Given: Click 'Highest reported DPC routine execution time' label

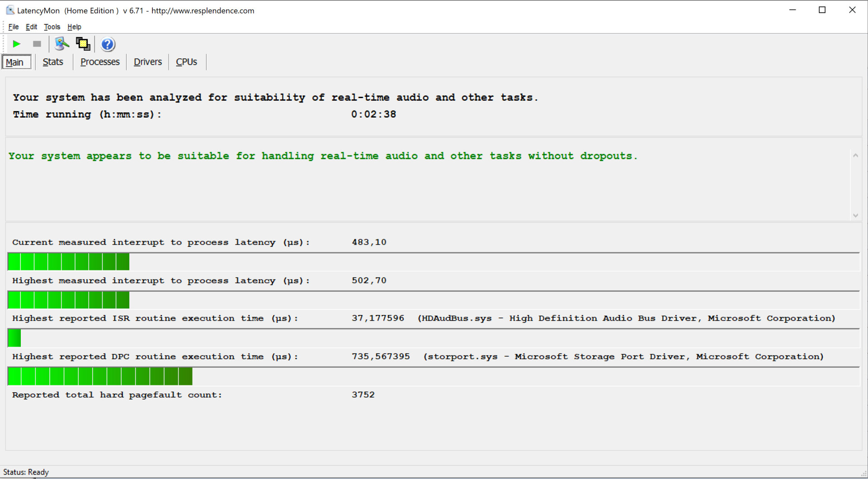Looking at the screenshot, I should tap(155, 357).
